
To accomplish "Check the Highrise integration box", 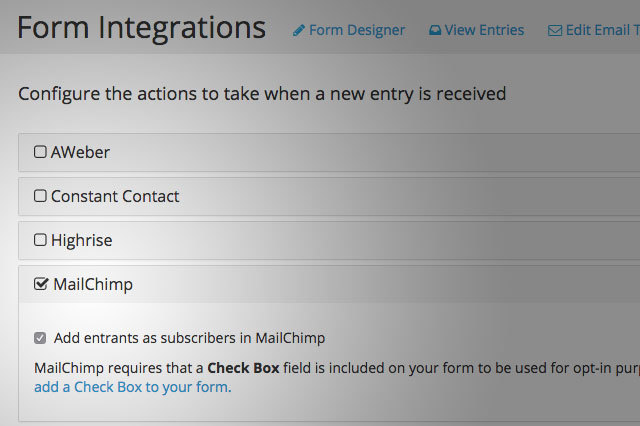I will (x=40, y=240).
